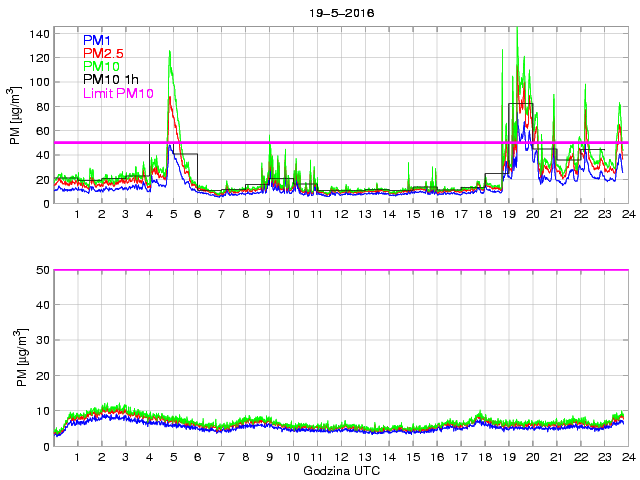Click the 30 tick on lower y-axis

42,340
